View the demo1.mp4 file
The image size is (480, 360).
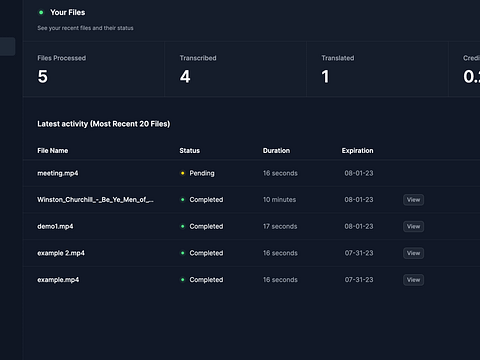click(413, 226)
